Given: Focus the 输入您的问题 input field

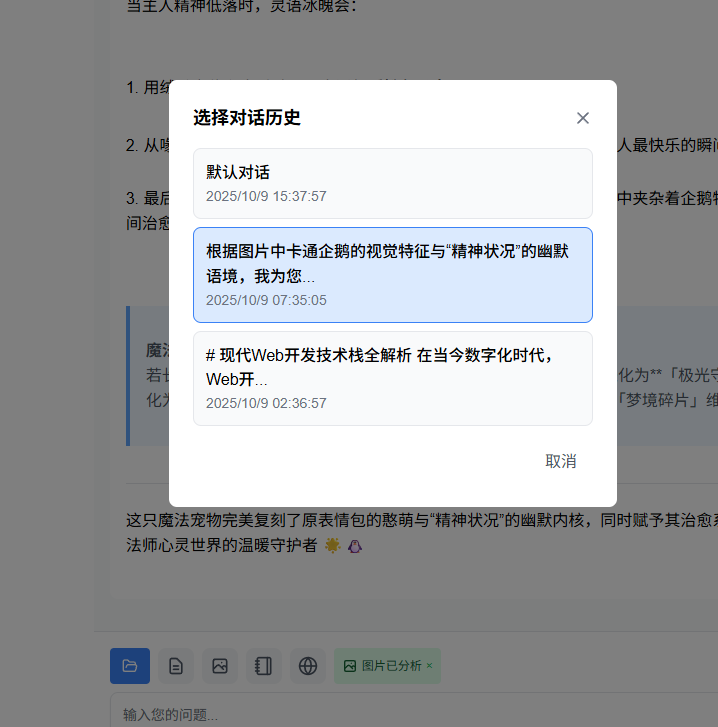Looking at the screenshot, I should 414,712.
